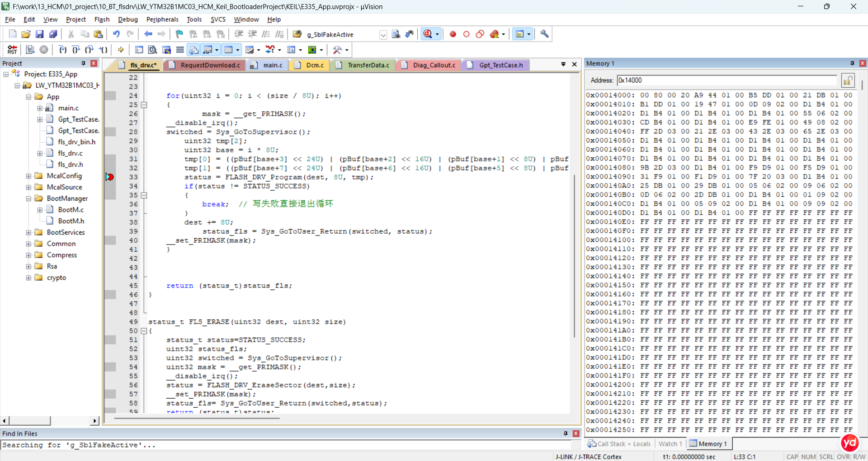Open the Command window icon
Image resolution: width=868 pixels, height=461 pixels.
coord(139,50)
